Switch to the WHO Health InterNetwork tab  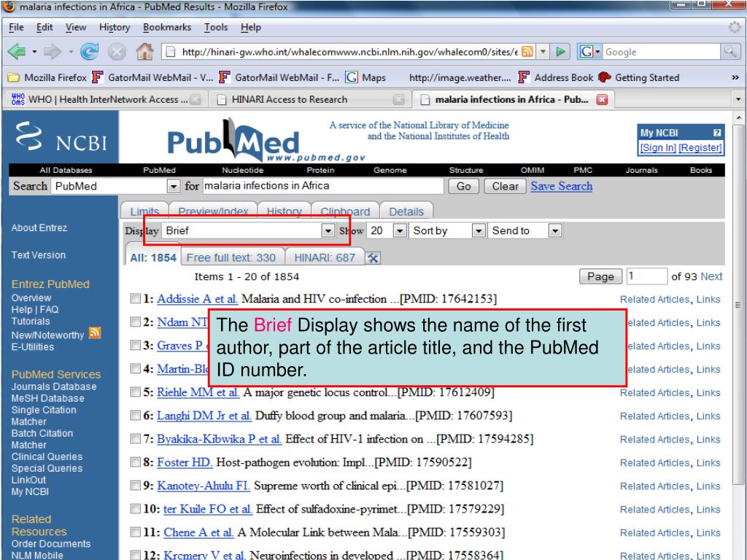(107, 99)
